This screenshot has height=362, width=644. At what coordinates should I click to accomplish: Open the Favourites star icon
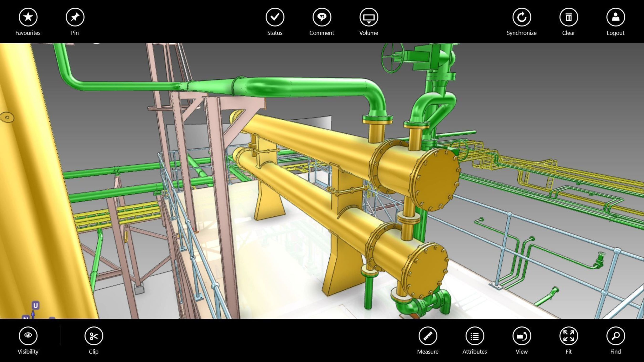[x=28, y=17]
